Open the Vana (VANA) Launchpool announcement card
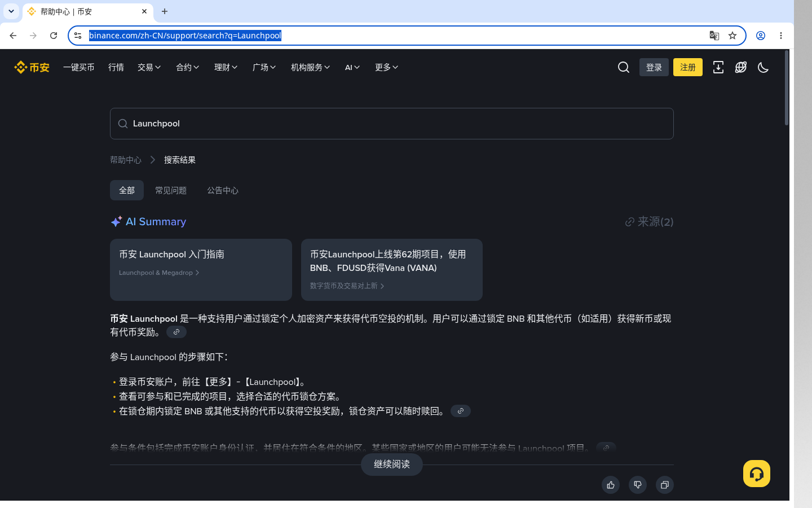The height and width of the screenshot is (508, 812). [392, 270]
